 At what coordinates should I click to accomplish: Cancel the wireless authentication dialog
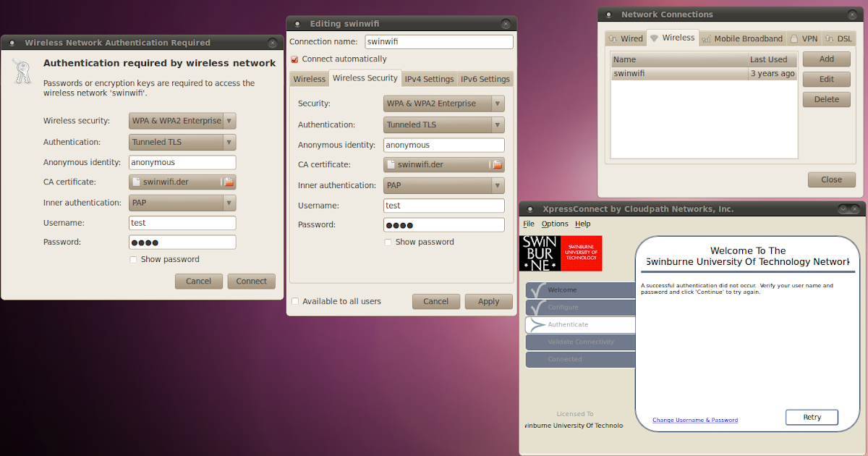point(198,281)
